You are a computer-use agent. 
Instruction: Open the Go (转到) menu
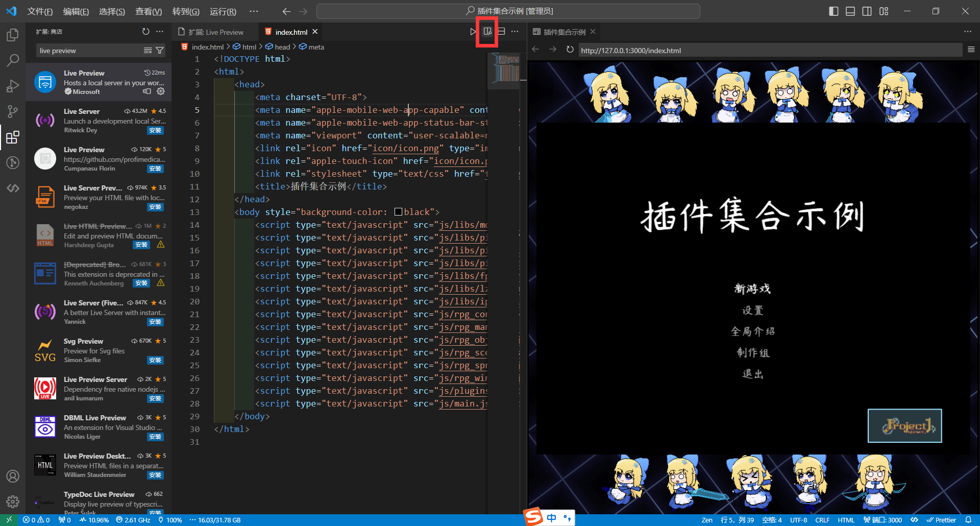click(x=186, y=11)
